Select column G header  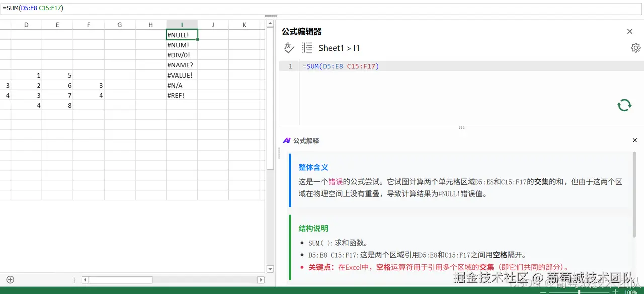(x=120, y=25)
